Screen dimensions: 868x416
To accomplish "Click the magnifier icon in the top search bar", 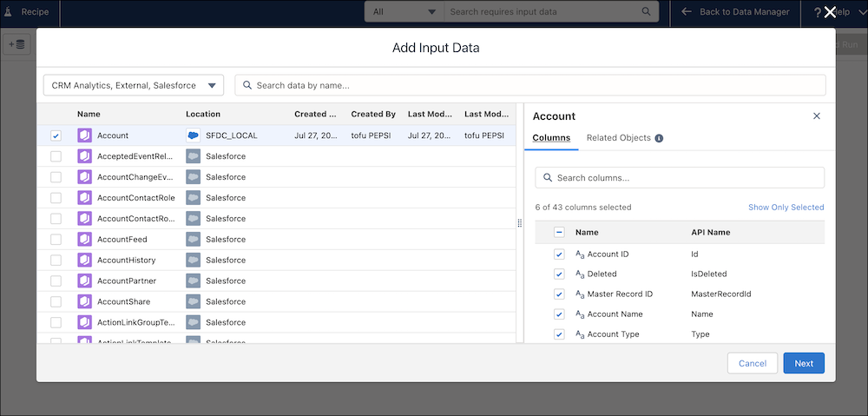I will click(x=646, y=11).
